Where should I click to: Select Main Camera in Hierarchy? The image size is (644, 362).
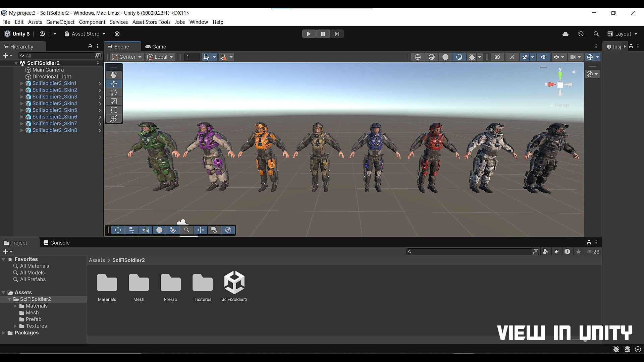pos(48,70)
